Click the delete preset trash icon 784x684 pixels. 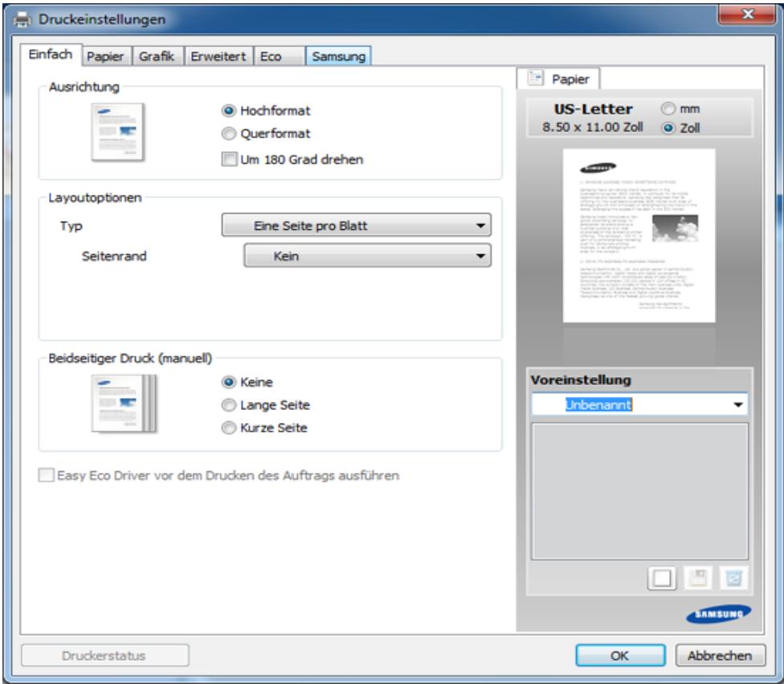tap(733, 579)
